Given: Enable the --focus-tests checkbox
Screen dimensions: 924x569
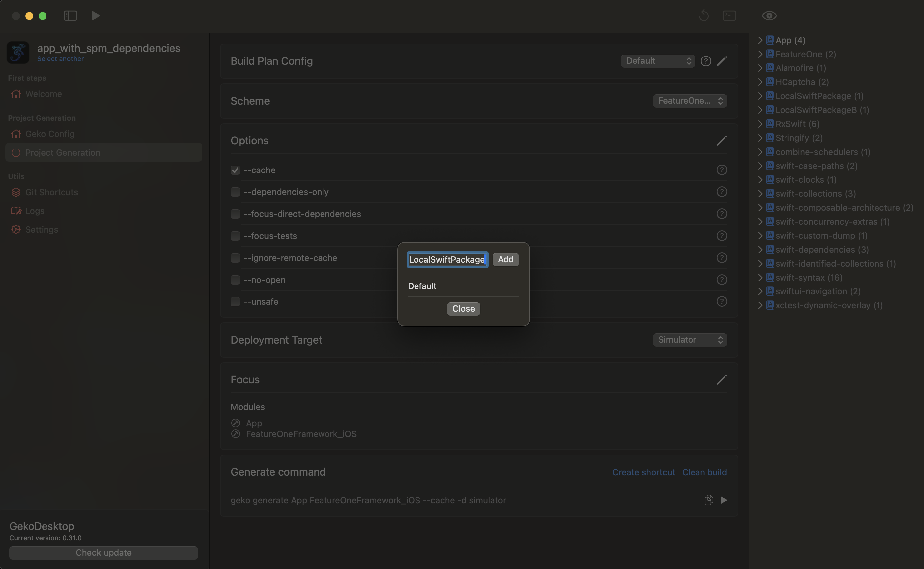Looking at the screenshot, I should pyautogui.click(x=235, y=236).
